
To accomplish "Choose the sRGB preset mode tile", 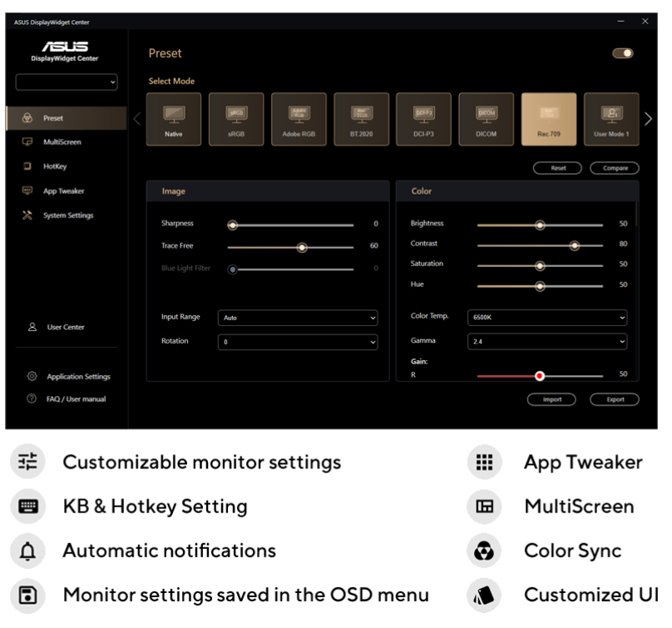I will point(236,119).
